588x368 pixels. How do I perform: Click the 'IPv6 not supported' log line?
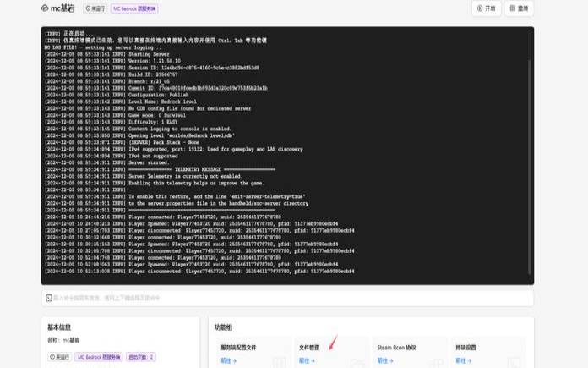pyautogui.click(x=112, y=156)
